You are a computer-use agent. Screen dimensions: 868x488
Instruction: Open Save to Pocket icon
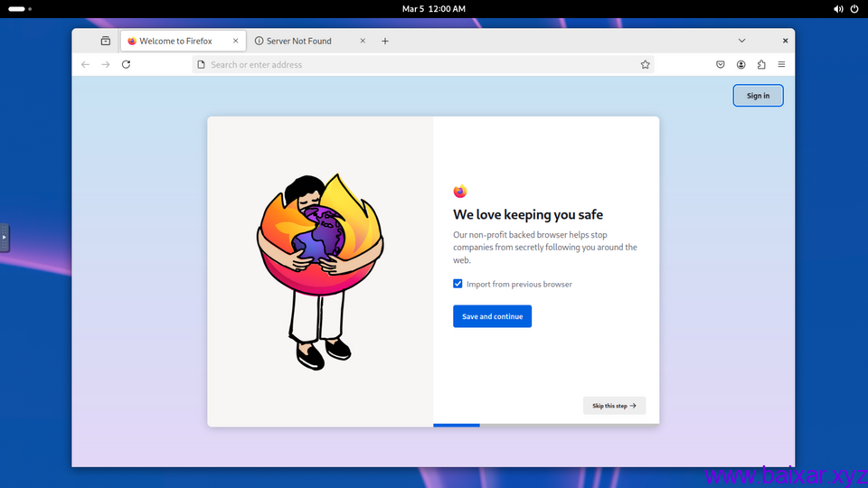click(721, 65)
